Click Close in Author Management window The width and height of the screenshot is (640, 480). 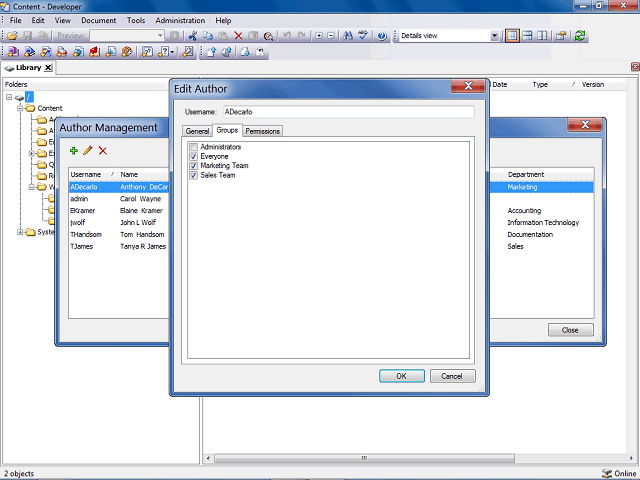[x=570, y=330]
